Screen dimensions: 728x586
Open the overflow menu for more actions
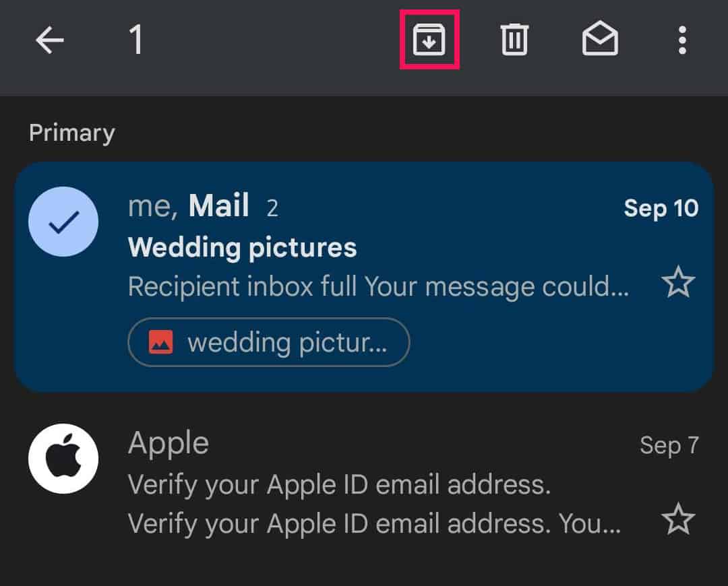pyautogui.click(x=683, y=39)
